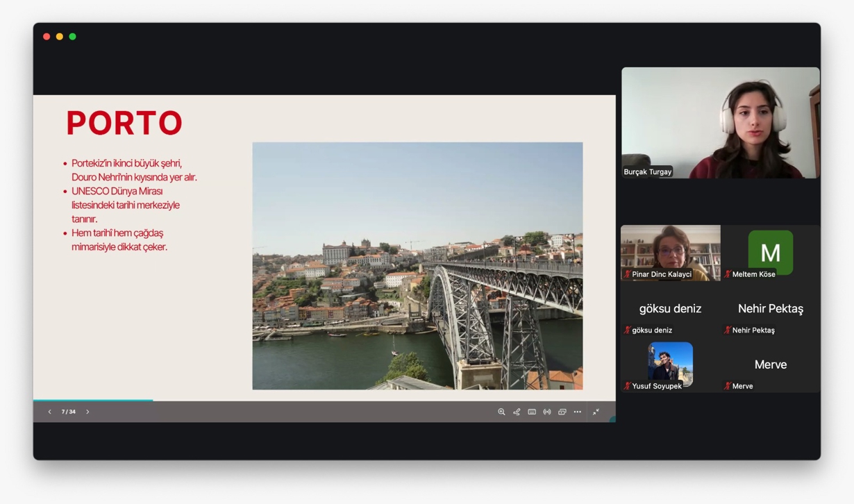Go to the previous slide arrow

49,412
